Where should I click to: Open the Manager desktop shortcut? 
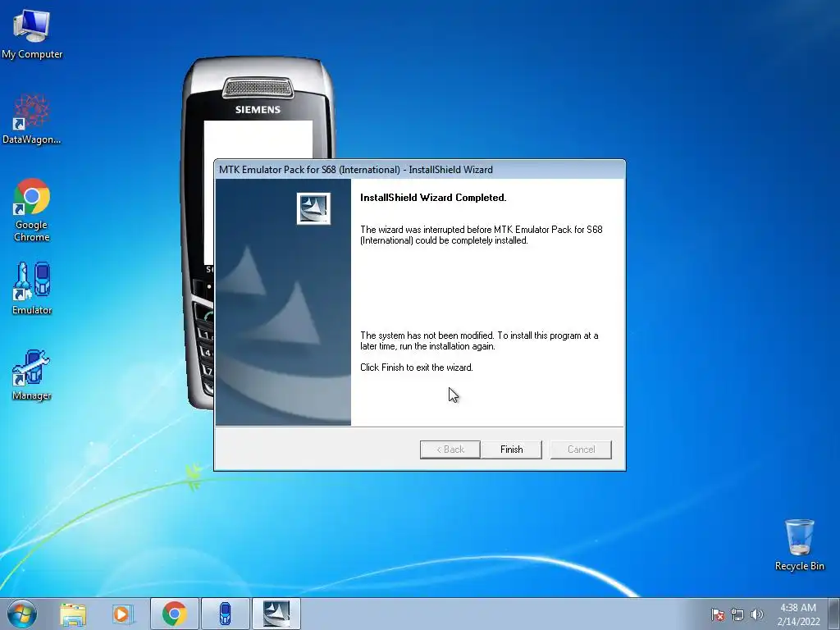[32, 374]
